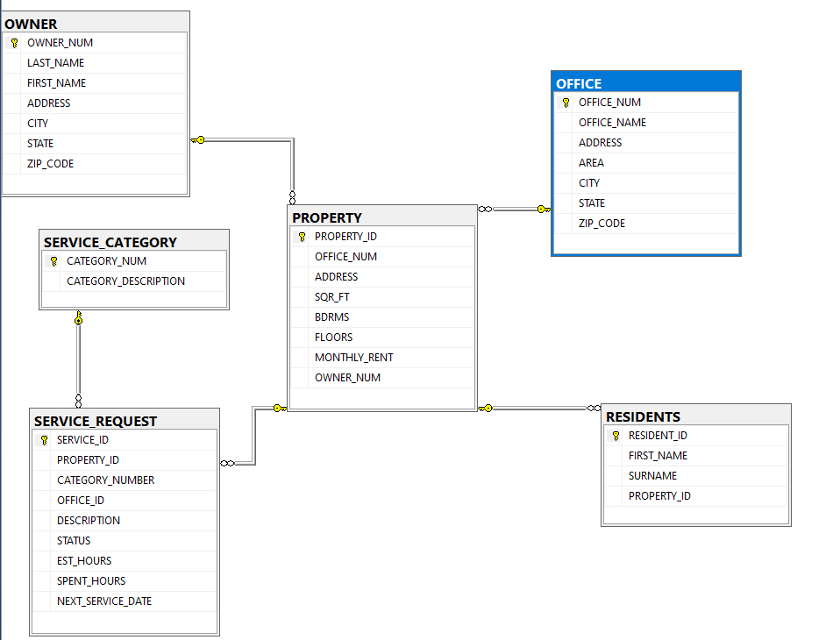Select the OFFICE table title bar
This screenshot has height=640, width=840.
644,81
